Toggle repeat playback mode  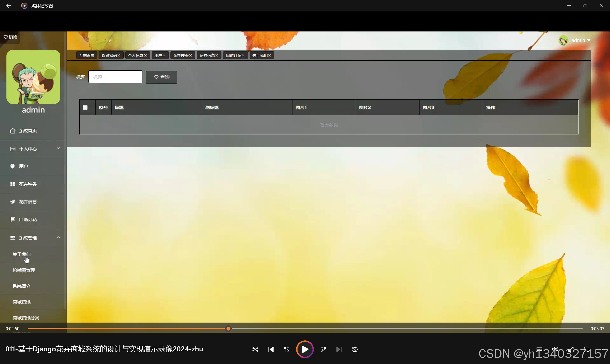pos(355,349)
